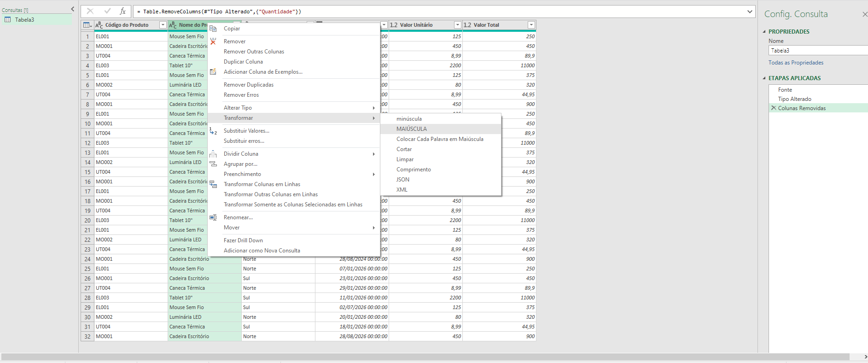Image resolution: width=868 pixels, height=363 pixels.
Task: Open the Dividir Coluna submenu
Action: point(294,154)
